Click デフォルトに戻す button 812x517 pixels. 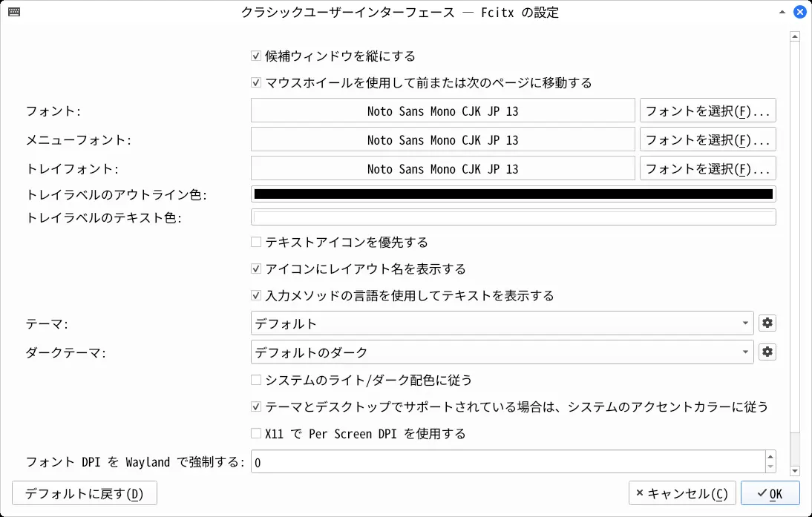85,493
